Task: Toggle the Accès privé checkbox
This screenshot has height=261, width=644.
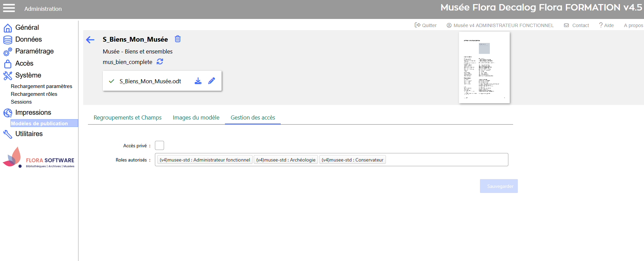Action: tap(159, 146)
